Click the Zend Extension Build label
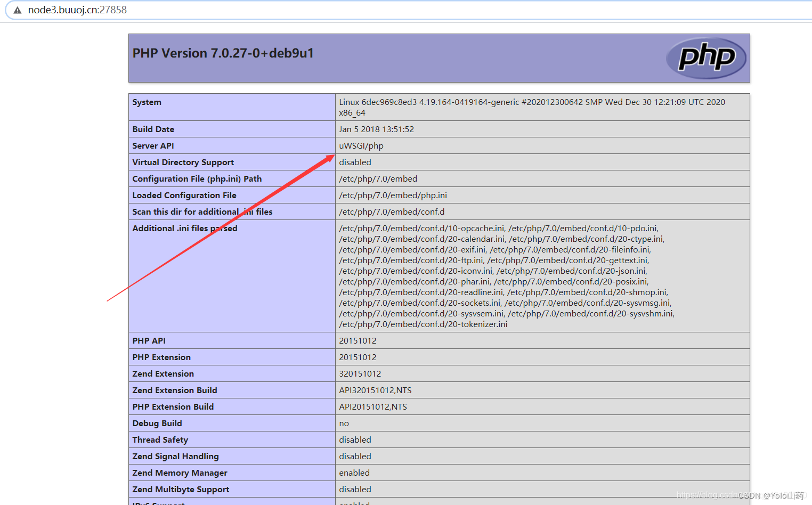The height and width of the screenshot is (505, 812). tap(175, 390)
